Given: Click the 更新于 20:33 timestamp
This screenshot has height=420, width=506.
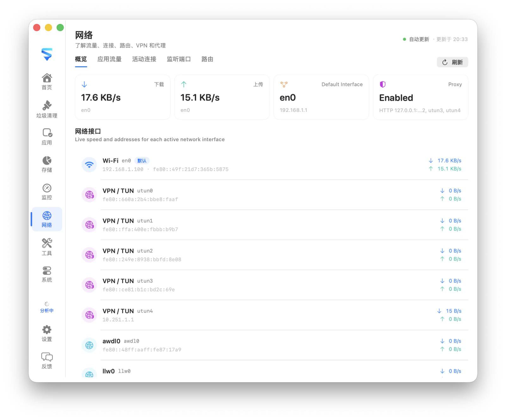Looking at the screenshot, I should point(452,39).
